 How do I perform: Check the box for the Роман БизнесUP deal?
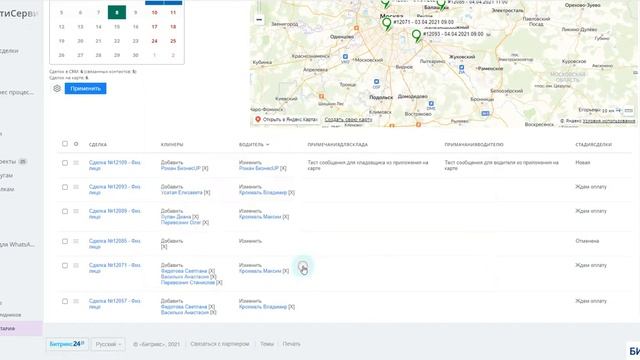(65, 163)
